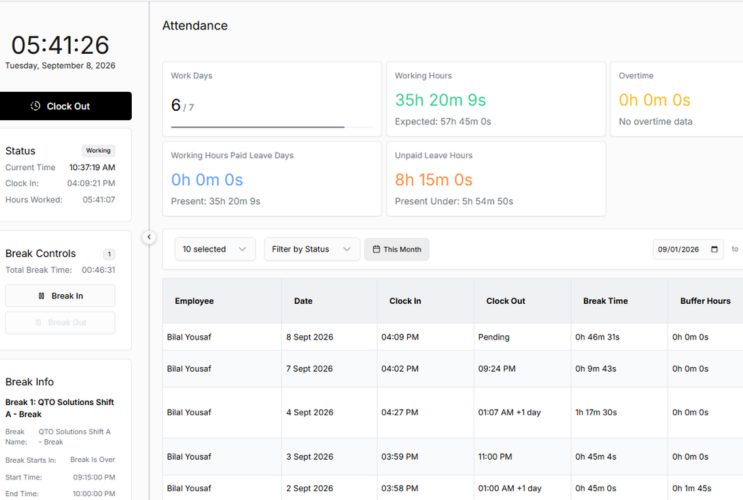The height and width of the screenshot is (500, 743).
Task: Click the 09/01/2026 start date field
Action: [688, 249]
